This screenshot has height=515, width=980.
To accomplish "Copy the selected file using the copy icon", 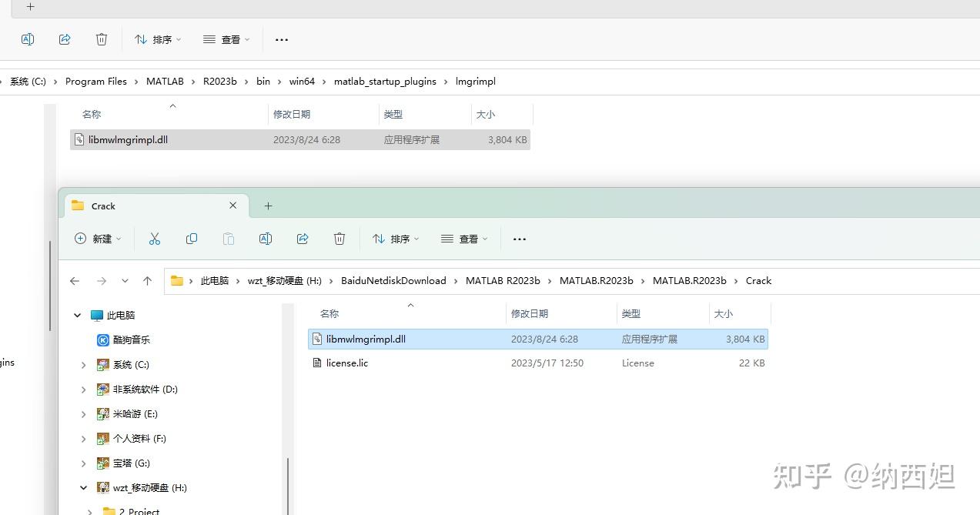I will [x=192, y=239].
